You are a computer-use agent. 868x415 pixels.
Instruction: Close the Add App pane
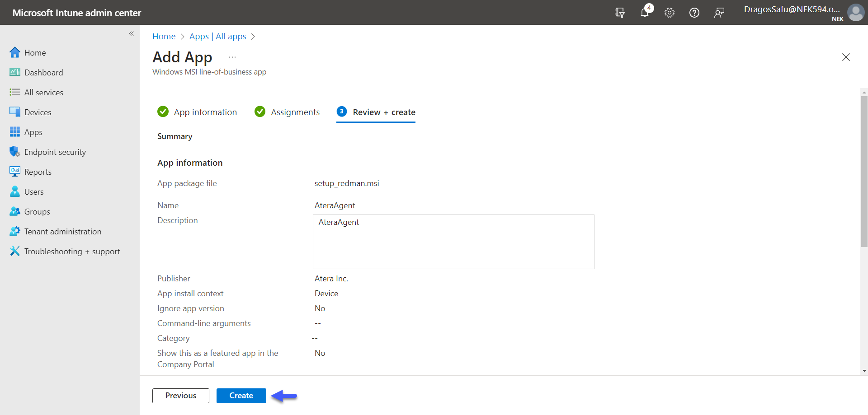pos(846,57)
